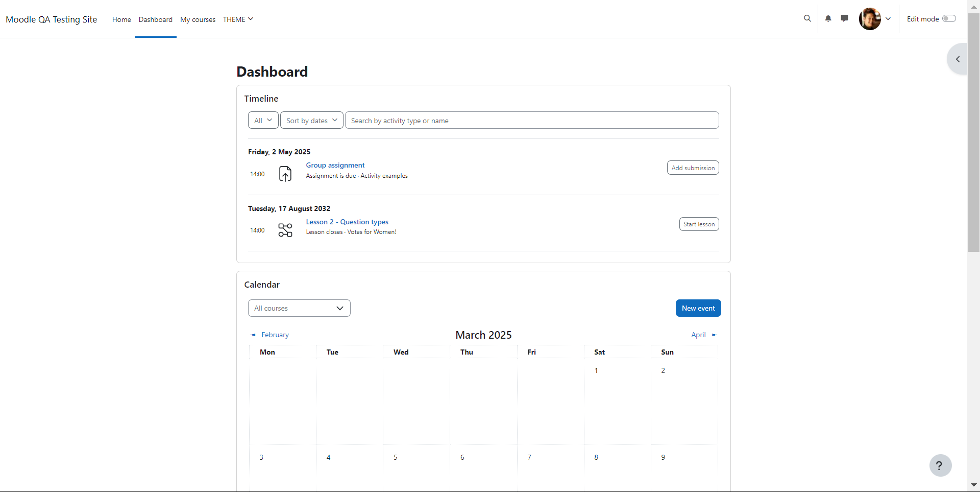Open the block drawer arrow icon
This screenshot has height=492, width=980.
click(x=958, y=59)
